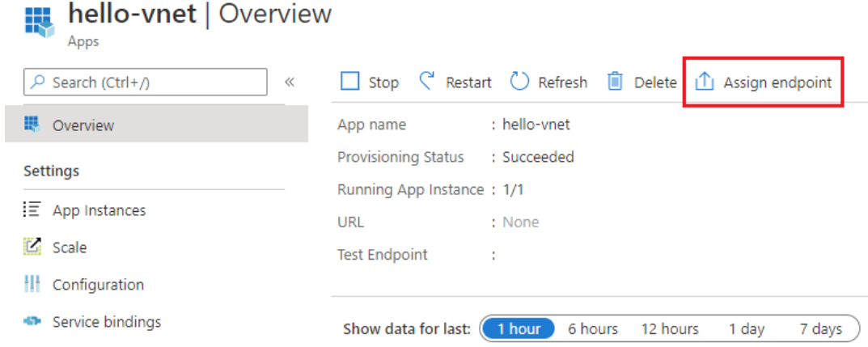Click the Restart arrow icon
This screenshot has width=868, height=347.
427,81
